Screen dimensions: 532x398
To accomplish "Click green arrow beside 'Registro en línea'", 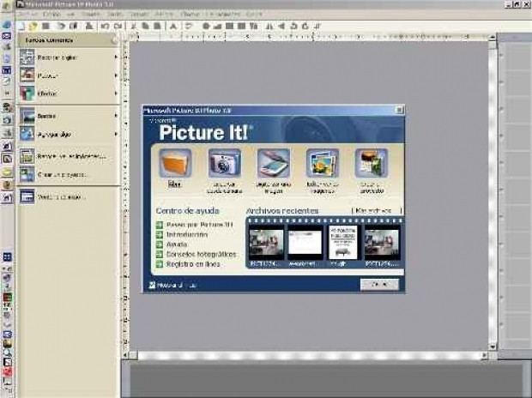I will (x=160, y=264).
